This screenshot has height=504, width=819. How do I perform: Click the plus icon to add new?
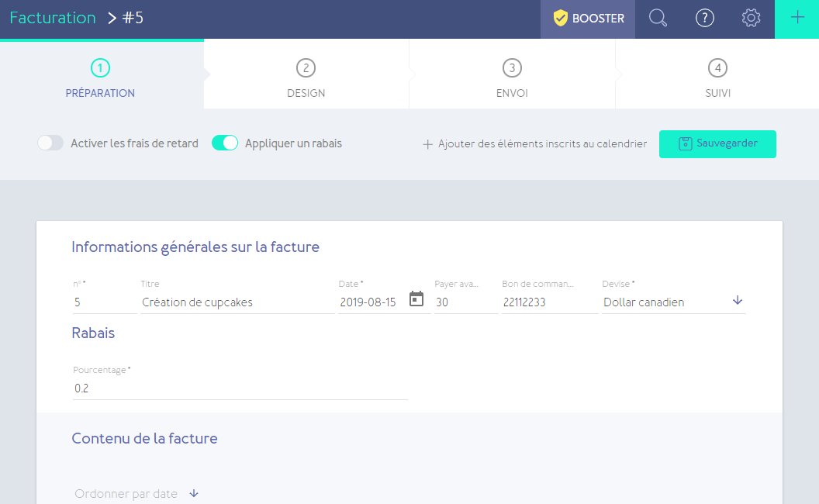tap(797, 19)
